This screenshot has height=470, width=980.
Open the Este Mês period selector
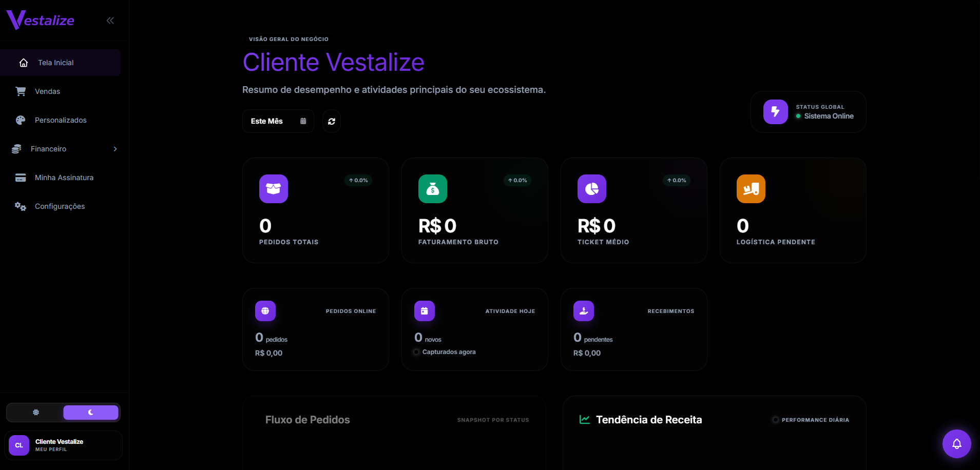coord(278,121)
